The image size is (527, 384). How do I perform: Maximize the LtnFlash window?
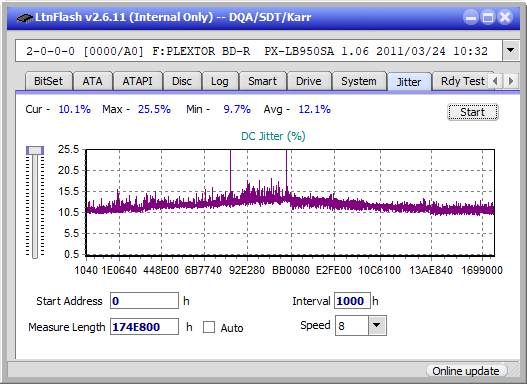point(488,17)
